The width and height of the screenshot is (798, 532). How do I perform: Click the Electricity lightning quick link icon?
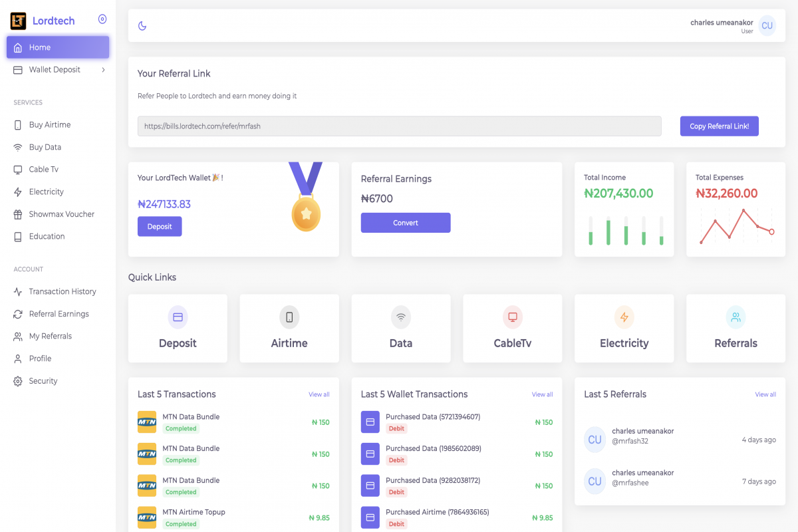pyautogui.click(x=624, y=317)
